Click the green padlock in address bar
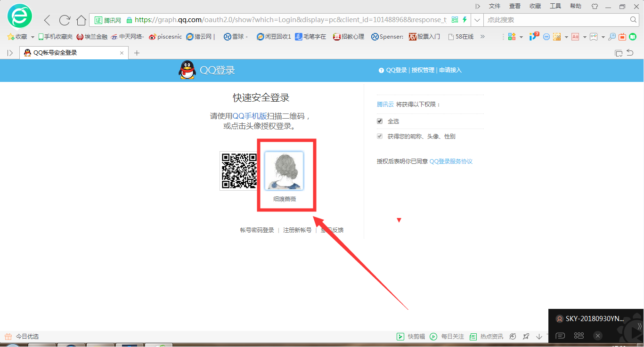Screen dimensions: 644x347 click(x=129, y=20)
